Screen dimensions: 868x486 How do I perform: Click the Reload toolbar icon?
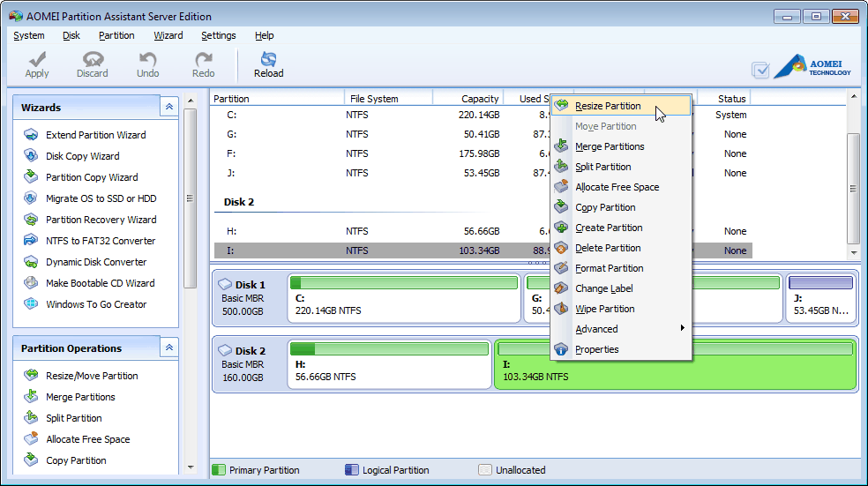(x=268, y=59)
